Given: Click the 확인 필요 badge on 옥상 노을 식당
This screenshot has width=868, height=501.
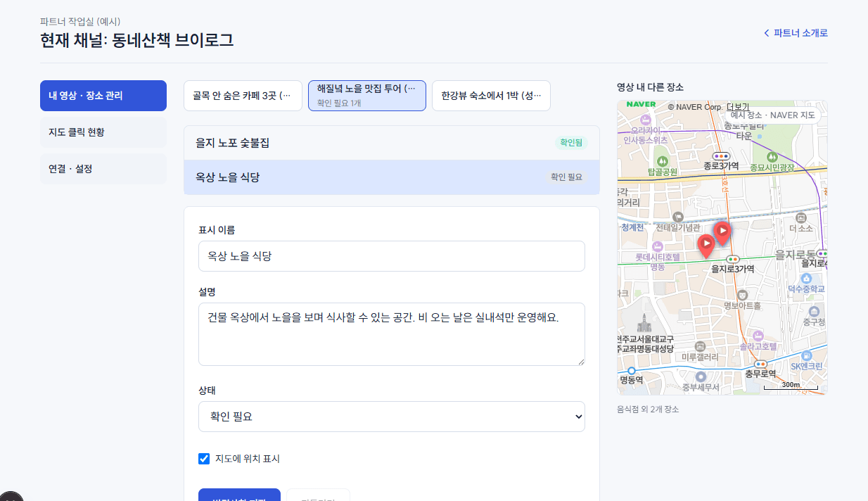Looking at the screenshot, I should 566,177.
